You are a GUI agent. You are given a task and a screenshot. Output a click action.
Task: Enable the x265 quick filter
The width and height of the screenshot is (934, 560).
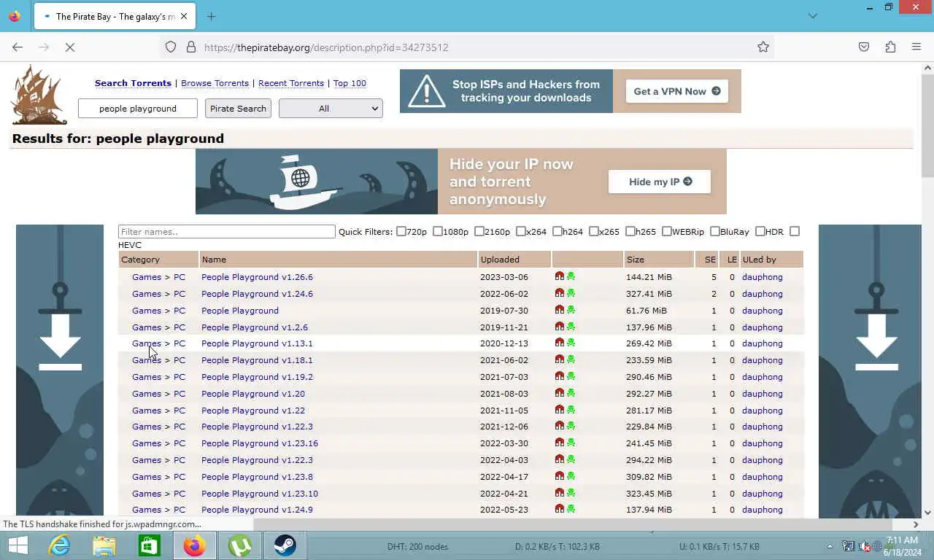pos(594,231)
